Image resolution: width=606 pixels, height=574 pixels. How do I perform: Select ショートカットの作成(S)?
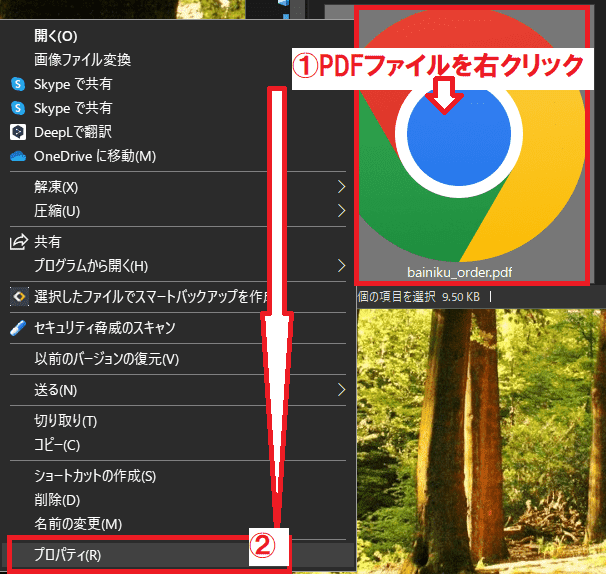[96, 476]
